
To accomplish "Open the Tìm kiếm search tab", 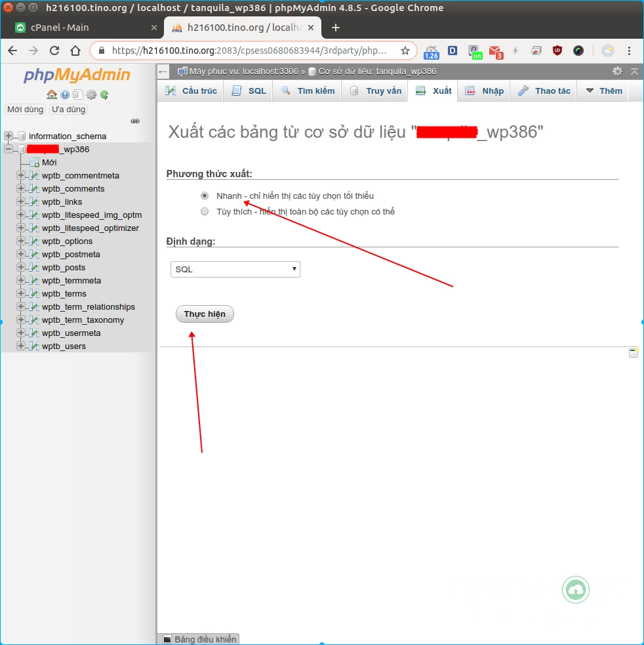I will [308, 91].
